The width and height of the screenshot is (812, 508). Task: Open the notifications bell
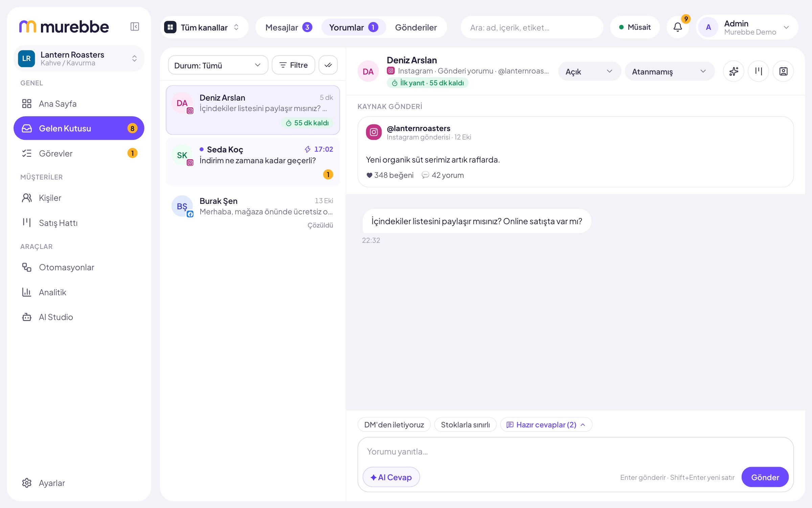pos(678,27)
